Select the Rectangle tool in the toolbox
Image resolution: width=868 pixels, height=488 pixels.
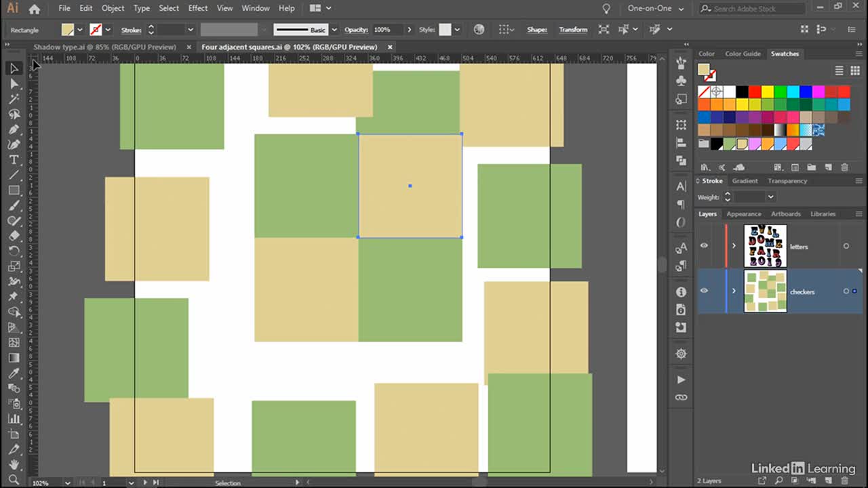click(14, 190)
